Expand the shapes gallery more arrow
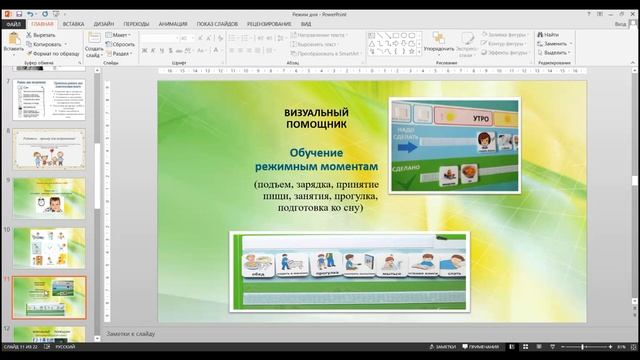 (419, 52)
